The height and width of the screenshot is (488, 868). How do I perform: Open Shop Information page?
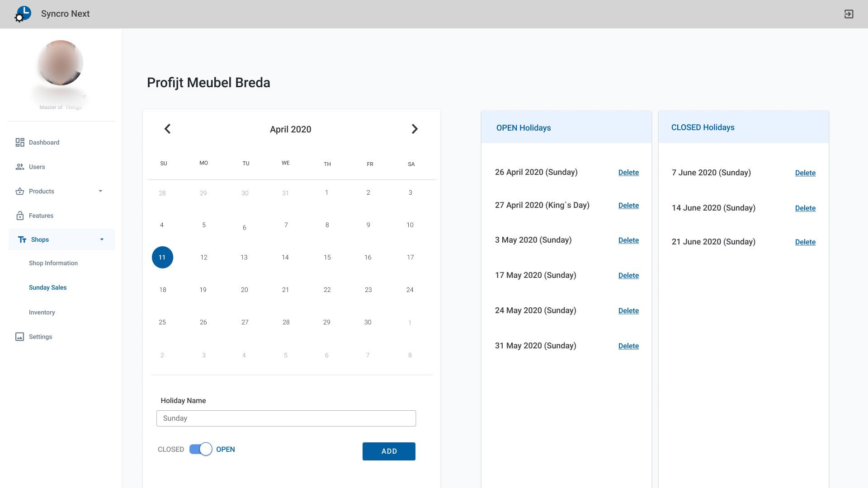53,263
